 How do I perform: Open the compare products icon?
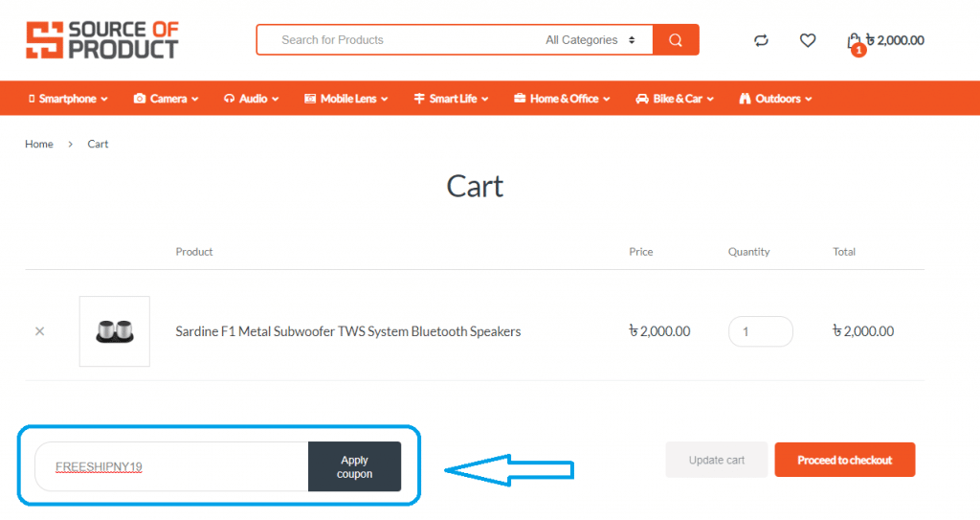pyautogui.click(x=761, y=40)
